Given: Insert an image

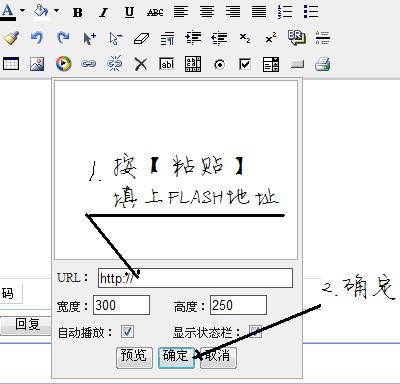Looking at the screenshot, I should pyautogui.click(x=37, y=64).
